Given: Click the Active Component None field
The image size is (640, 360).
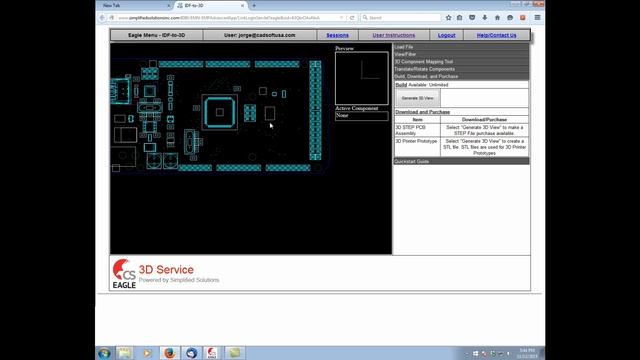Looking at the screenshot, I should (362, 116).
